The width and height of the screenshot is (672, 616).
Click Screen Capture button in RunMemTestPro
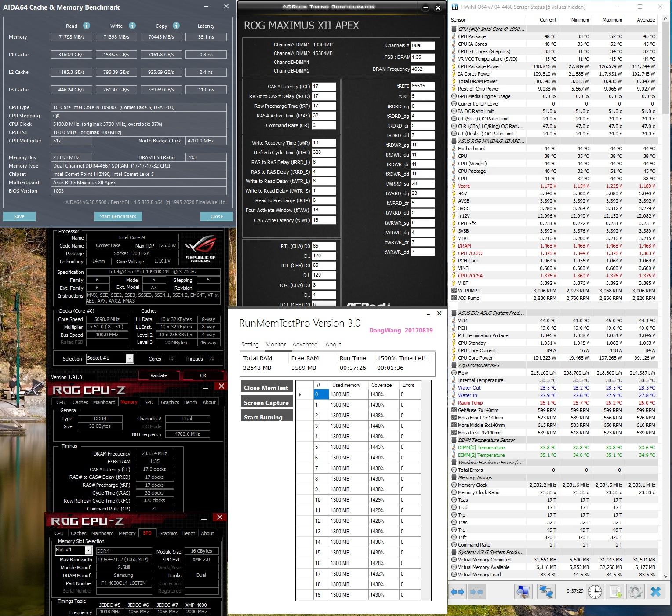coord(266,402)
